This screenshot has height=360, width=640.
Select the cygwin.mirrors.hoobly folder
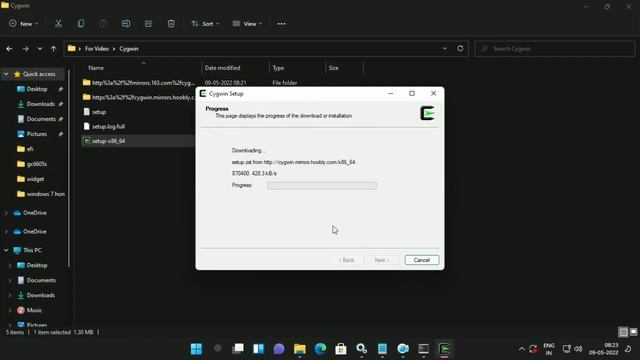tap(139, 97)
